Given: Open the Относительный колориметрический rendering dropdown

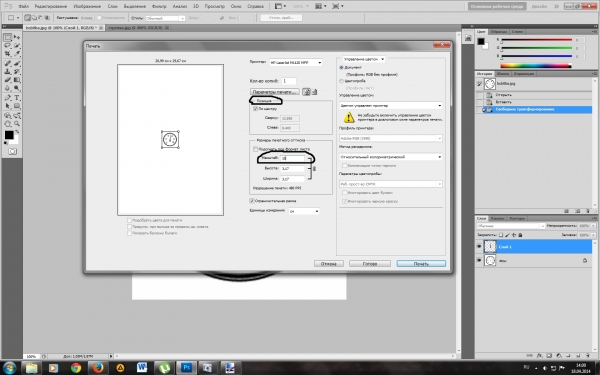Looking at the screenshot, I should [x=391, y=157].
